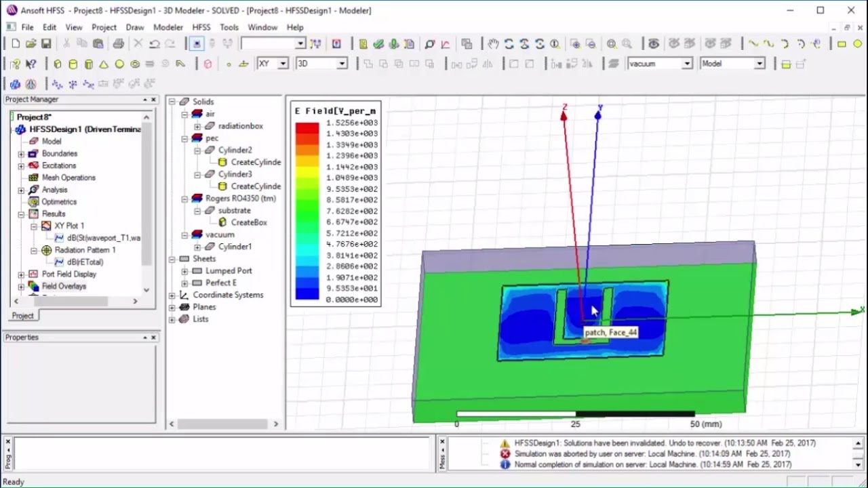Click the message window scroll down arrow
The height and width of the screenshot is (488, 868).
859,465
